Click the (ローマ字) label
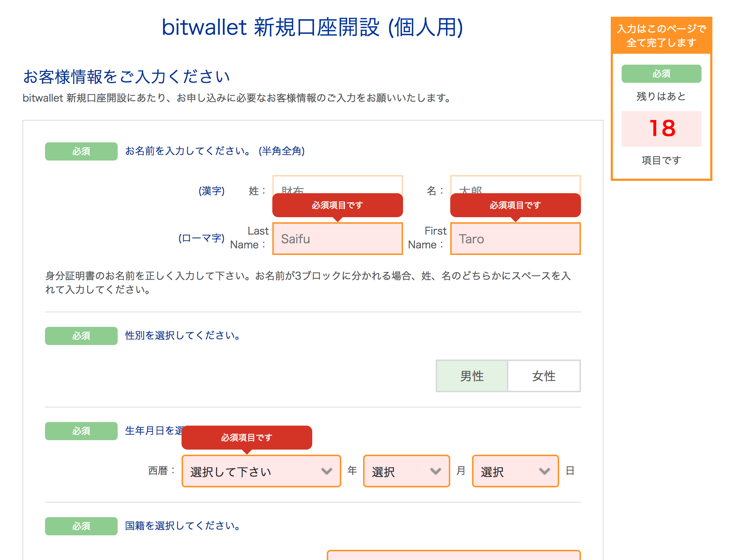The height and width of the screenshot is (560, 732). [202, 238]
